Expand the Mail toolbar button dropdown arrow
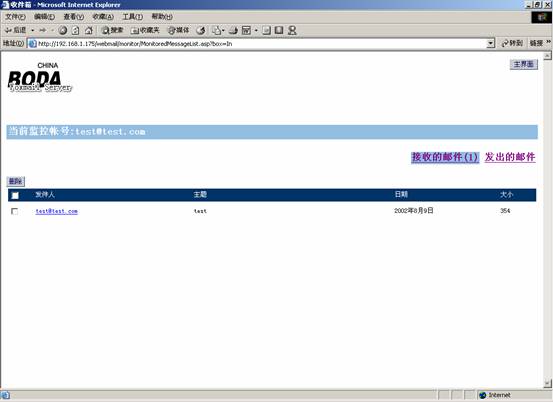 click(x=223, y=31)
